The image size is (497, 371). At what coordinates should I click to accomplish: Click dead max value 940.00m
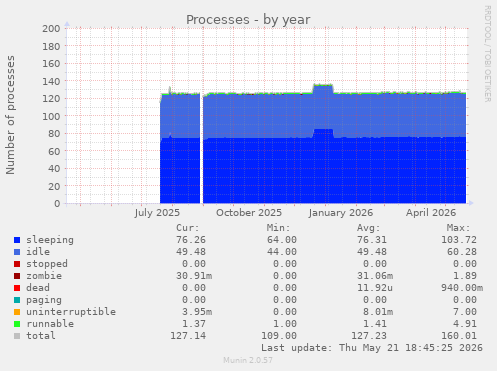point(462,288)
